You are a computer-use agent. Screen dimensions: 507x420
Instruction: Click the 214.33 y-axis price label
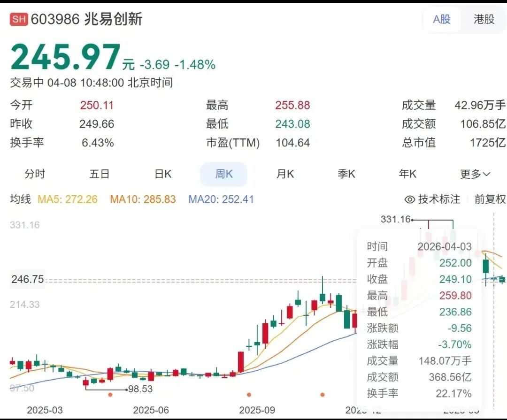24,305
